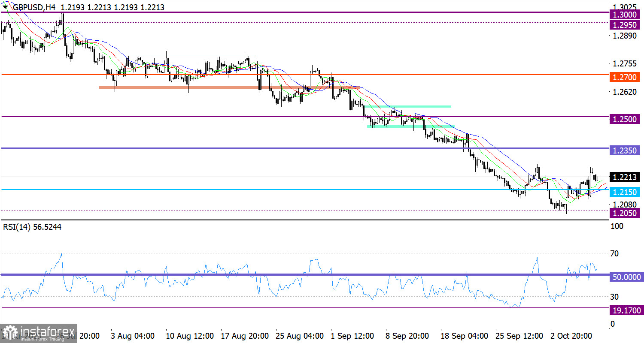Click the chart dropdown triangle beside GBPUSD
Screen dimensions: 644x343
tap(6, 7)
